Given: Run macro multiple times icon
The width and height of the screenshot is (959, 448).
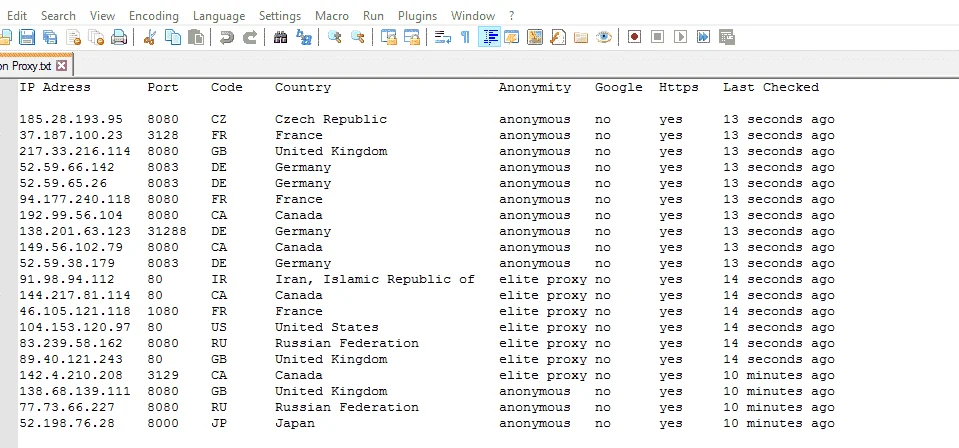Looking at the screenshot, I should click(x=703, y=37).
